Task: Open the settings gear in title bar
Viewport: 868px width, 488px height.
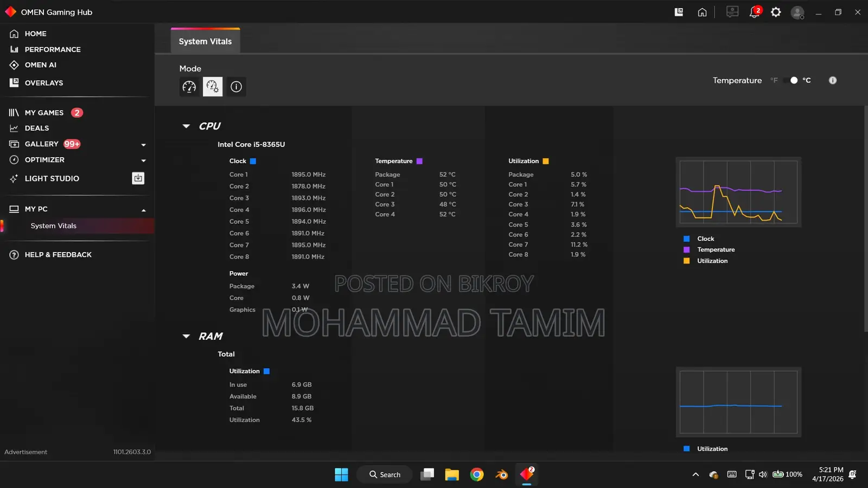Action: [776, 12]
